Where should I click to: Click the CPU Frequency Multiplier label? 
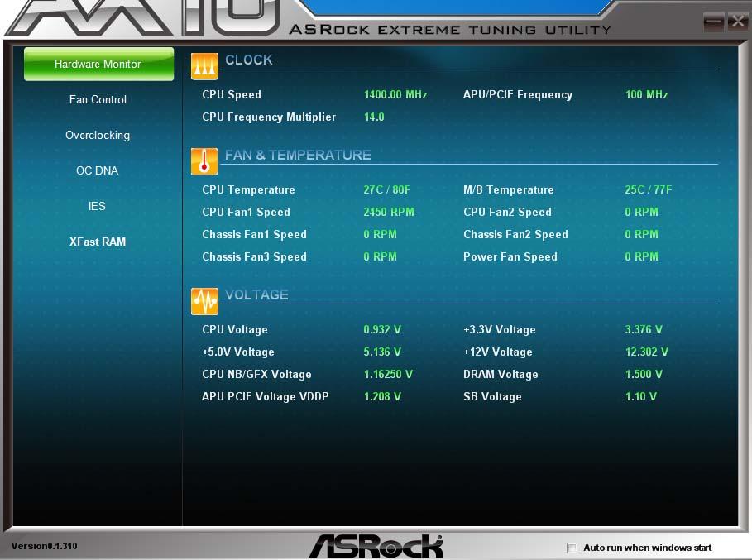point(269,117)
